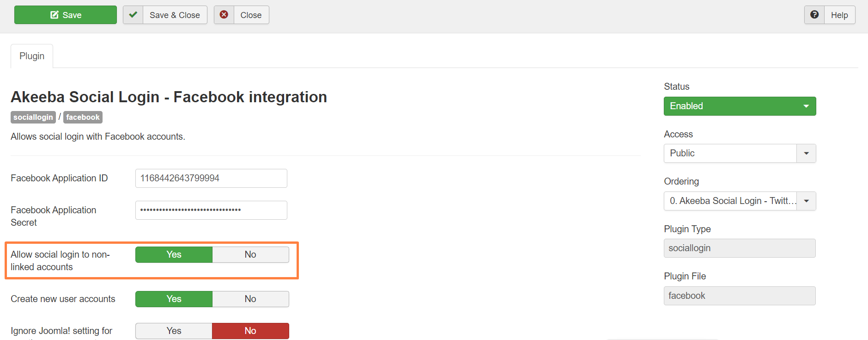
Task: Open Help from the toolbar
Action: pyautogui.click(x=839, y=15)
